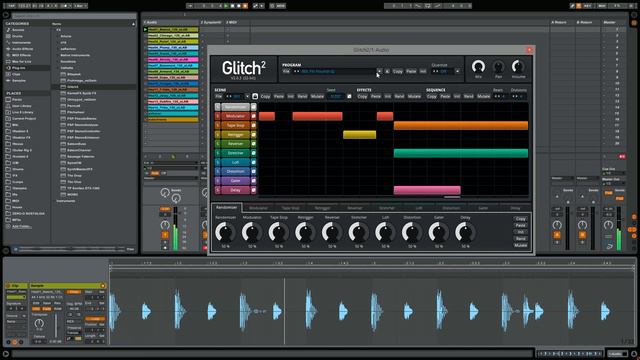Screen dimensions: 640x360
Task: Switch to the Tape Stop tab
Action: [290, 208]
